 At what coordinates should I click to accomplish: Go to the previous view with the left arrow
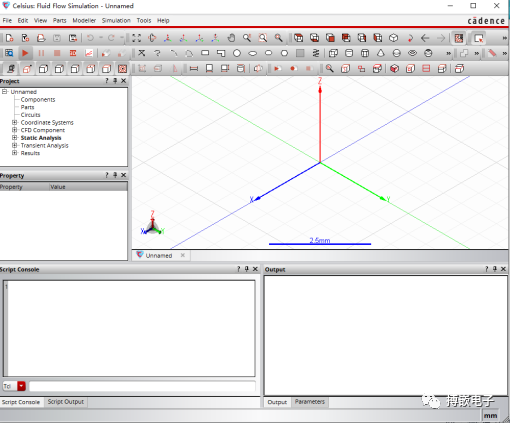pos(425,38)
